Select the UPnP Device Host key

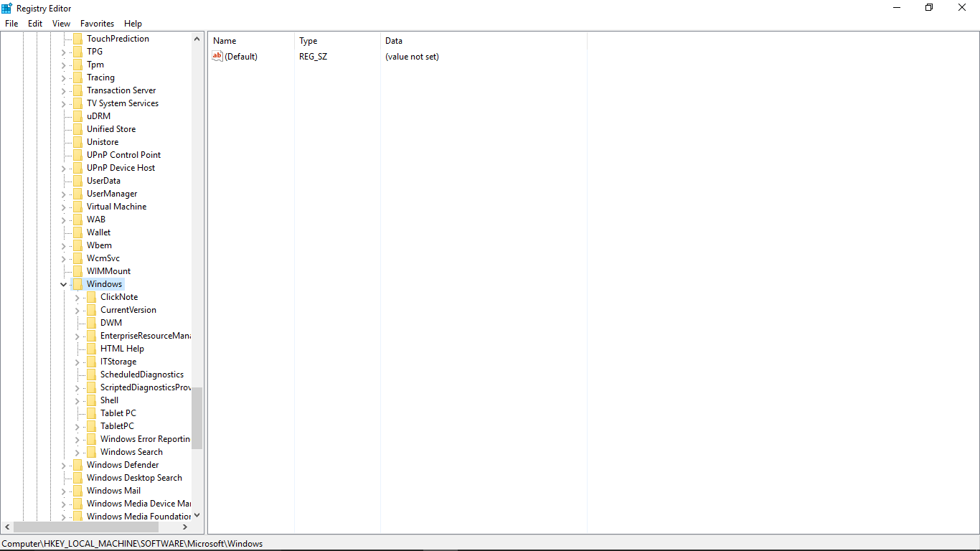121,168
